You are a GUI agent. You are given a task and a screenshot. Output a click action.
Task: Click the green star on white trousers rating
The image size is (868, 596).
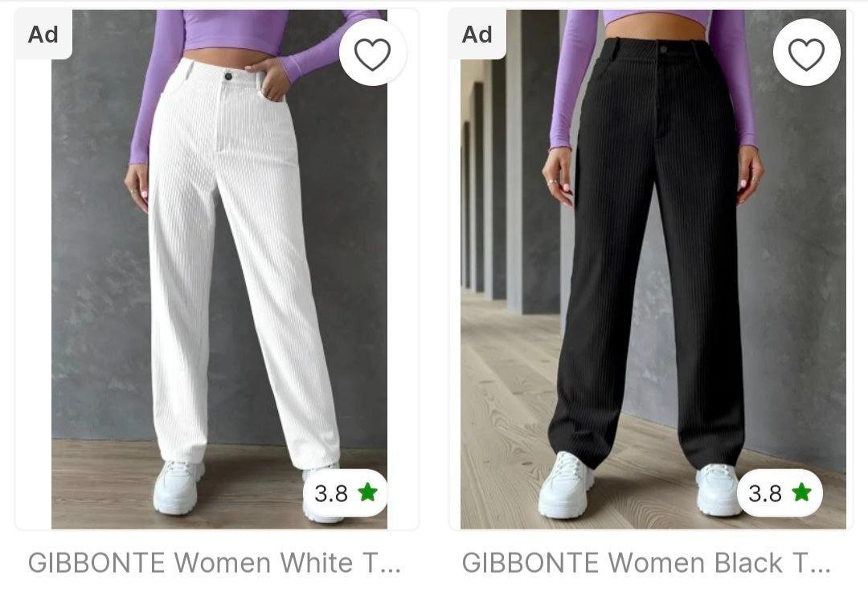367,492
